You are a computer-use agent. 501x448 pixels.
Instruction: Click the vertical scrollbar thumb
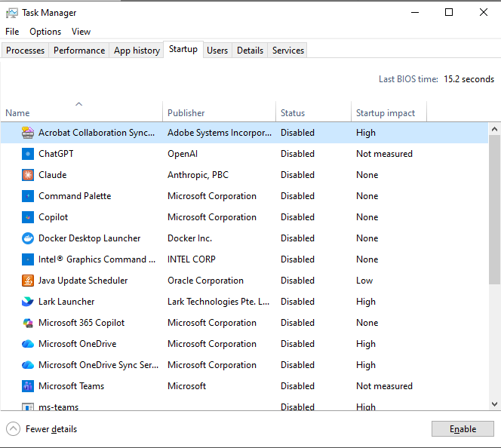coord(494,210)
